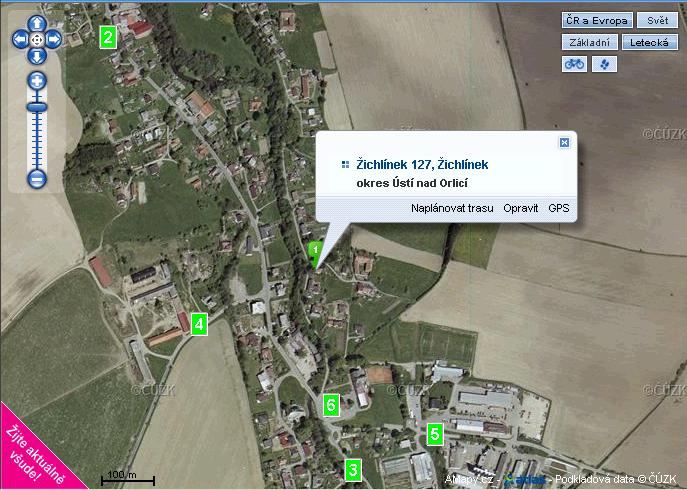Open the Opravit link in popup
Screen dimensions: 687x490
click(521, 208)
